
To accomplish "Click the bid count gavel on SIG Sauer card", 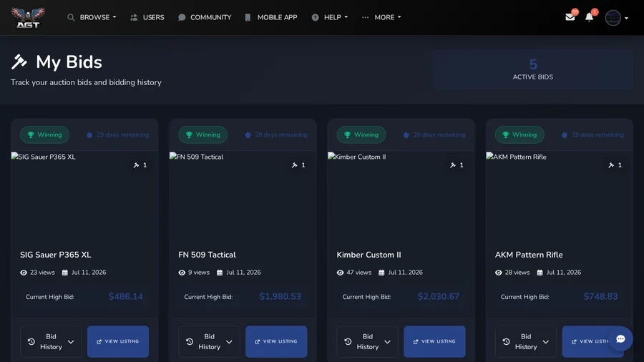I will (x=136, y=165).
